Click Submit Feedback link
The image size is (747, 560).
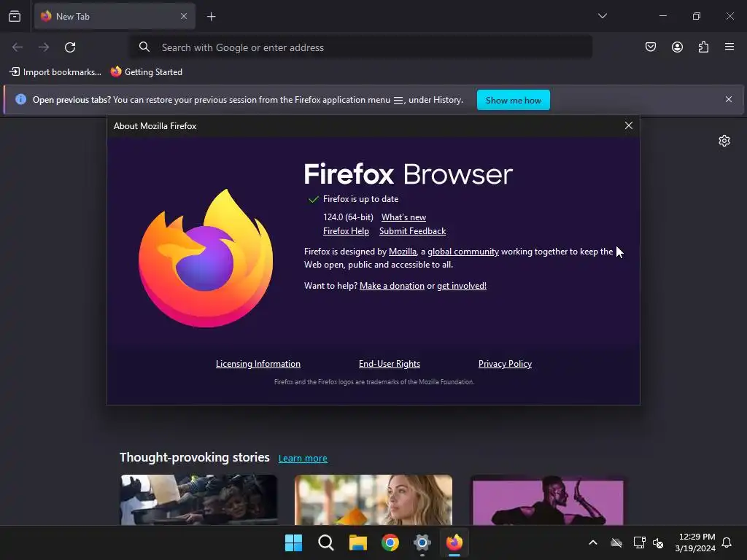point(413,231)
